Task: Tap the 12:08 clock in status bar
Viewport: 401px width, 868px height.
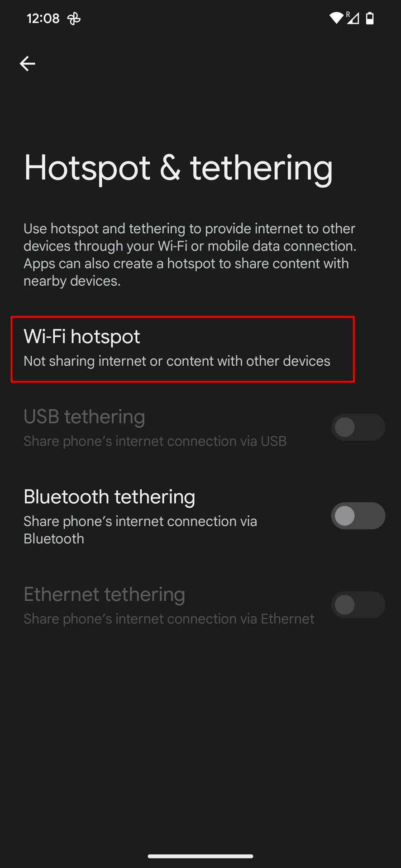Action: (43, 19)
